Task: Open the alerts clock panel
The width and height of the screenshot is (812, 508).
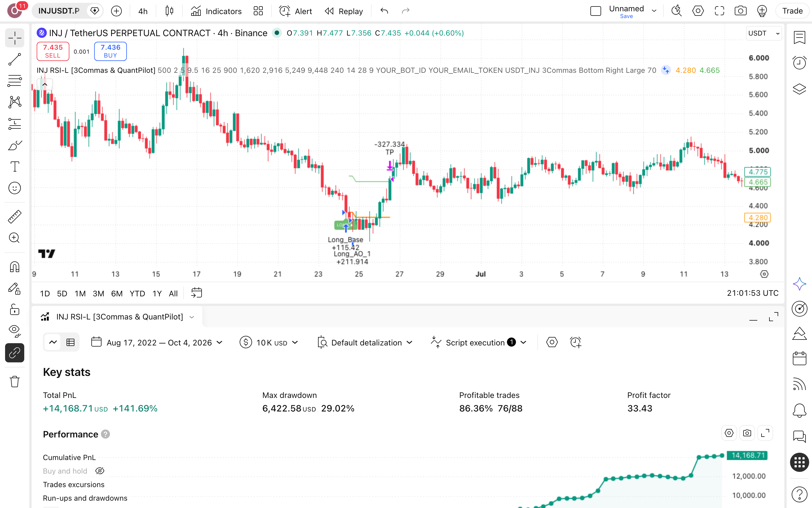Action: (x=799, y=62)
